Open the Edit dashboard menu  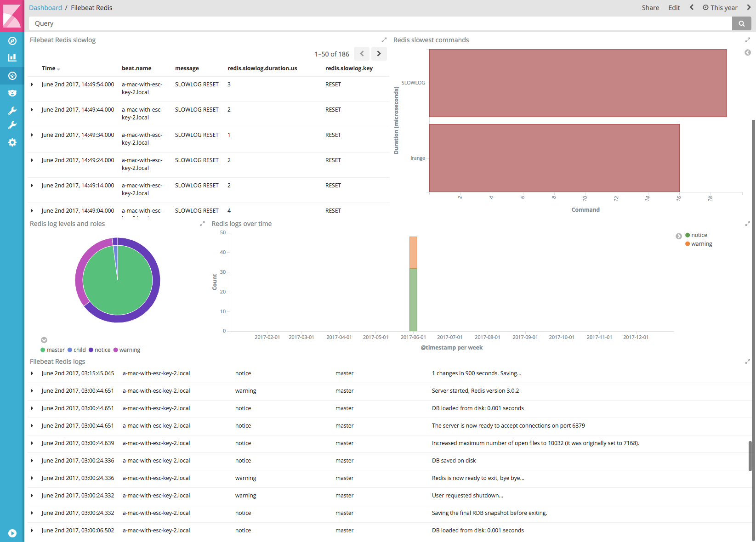[x=674, y=8]
